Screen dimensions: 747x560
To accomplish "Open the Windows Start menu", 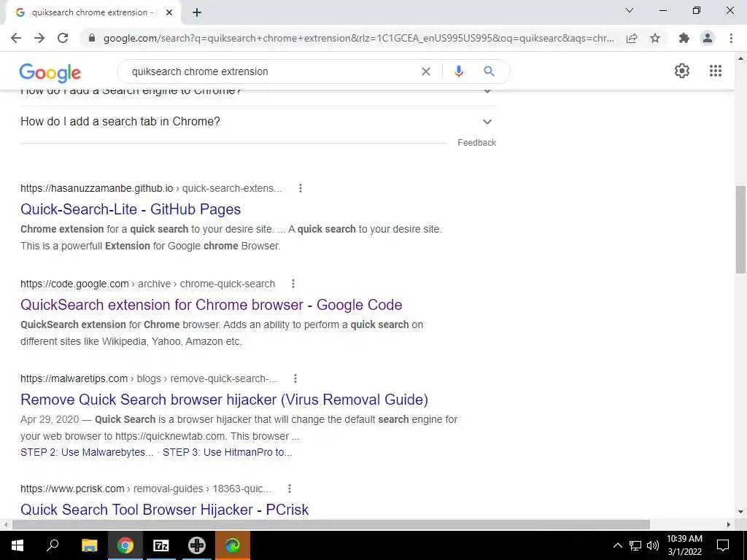I will 18,545.
